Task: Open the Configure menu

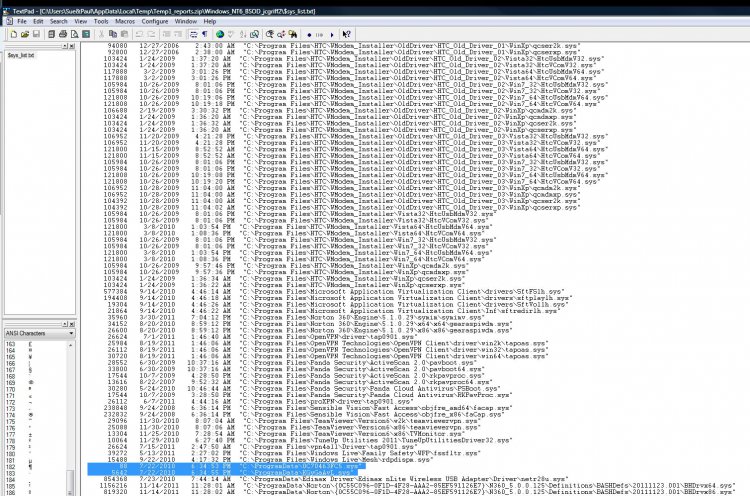Action: [x=154, y=22]
